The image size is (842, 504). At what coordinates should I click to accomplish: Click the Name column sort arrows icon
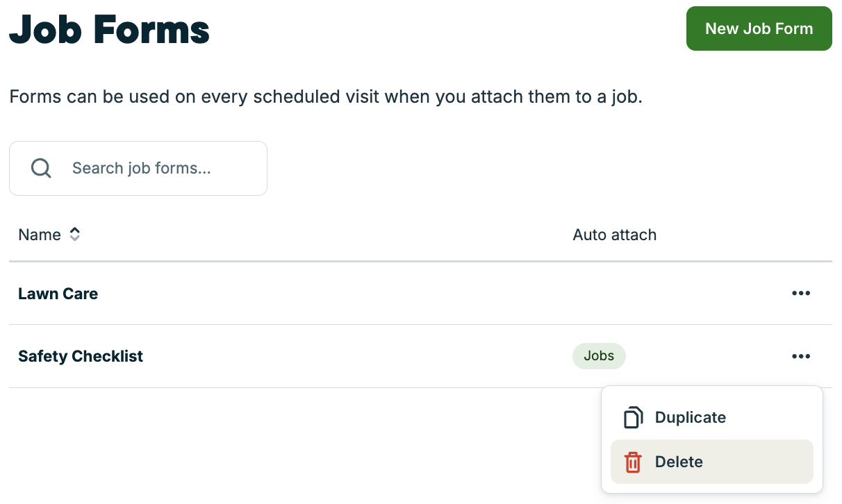click(x=75, y=235)
